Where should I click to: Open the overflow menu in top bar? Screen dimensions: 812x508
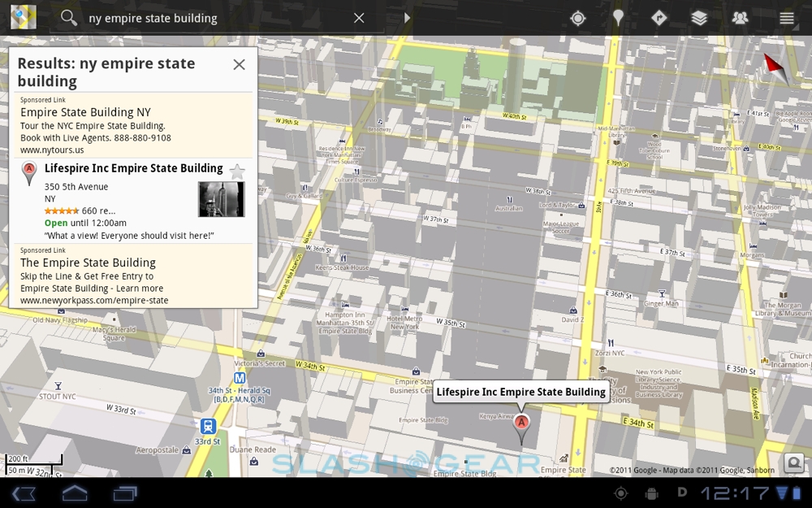tap(786, 18)
